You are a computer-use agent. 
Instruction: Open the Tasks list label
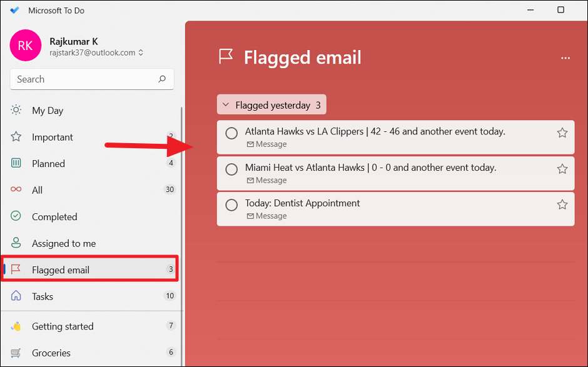tap(43, 296)
